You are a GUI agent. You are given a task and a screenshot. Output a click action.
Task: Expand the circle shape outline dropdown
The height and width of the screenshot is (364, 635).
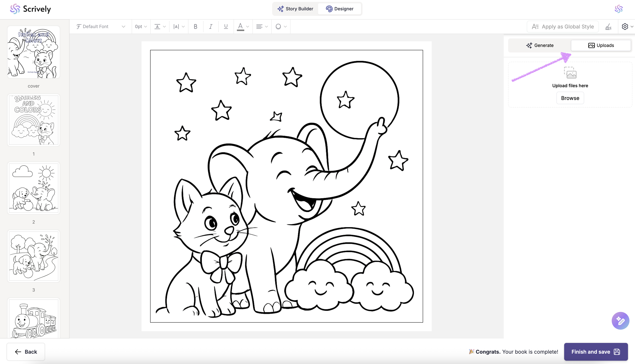(x=281, y=26)
